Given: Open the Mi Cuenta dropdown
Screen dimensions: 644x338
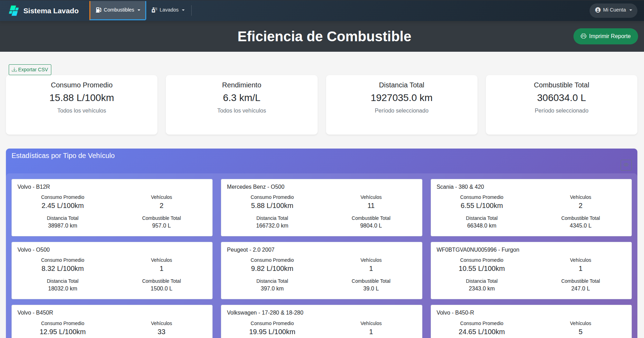Looking at the screenshot, I should [x=613, y=10].
